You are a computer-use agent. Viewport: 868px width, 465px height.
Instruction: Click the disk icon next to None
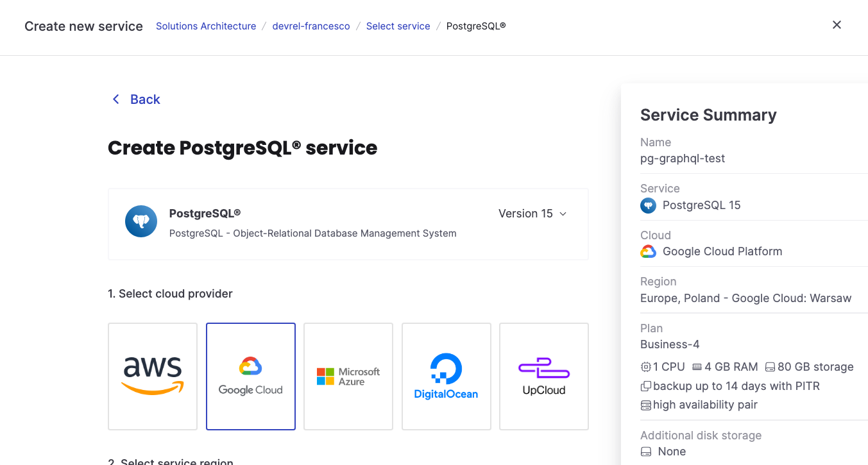pos(645,451)
